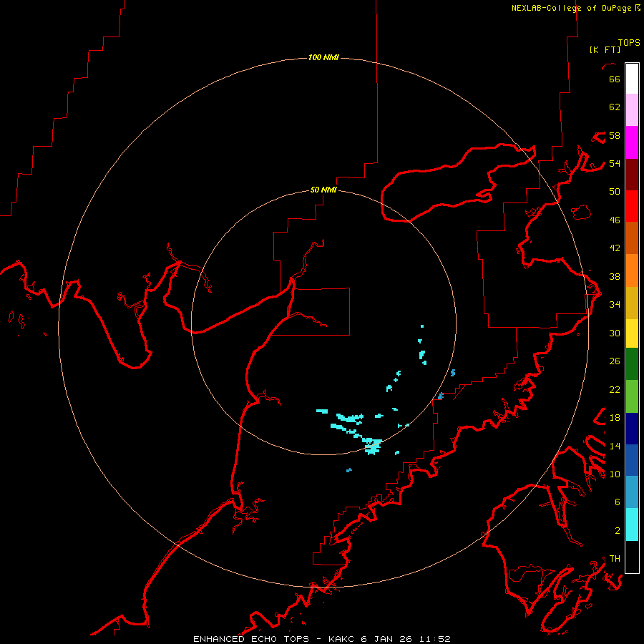Click the legend value 26
This screenshot has width=644, height=644.
[x=615, y=361]
